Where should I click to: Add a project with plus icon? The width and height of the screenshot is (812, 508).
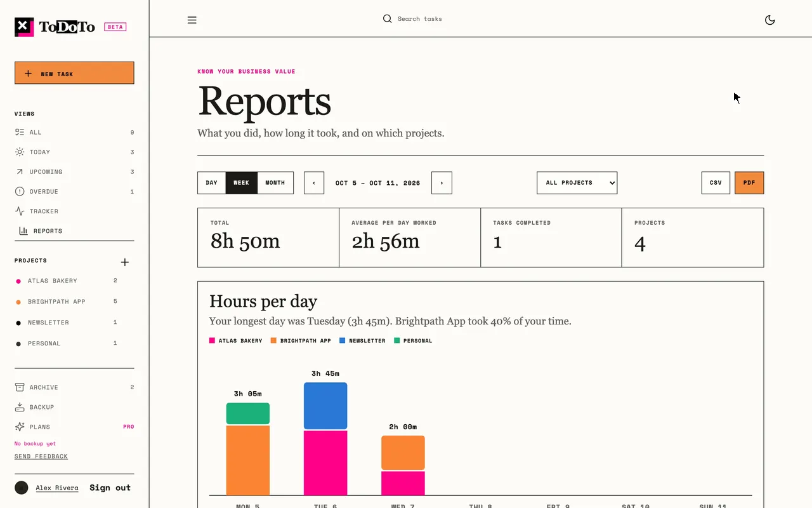[125, 262]
